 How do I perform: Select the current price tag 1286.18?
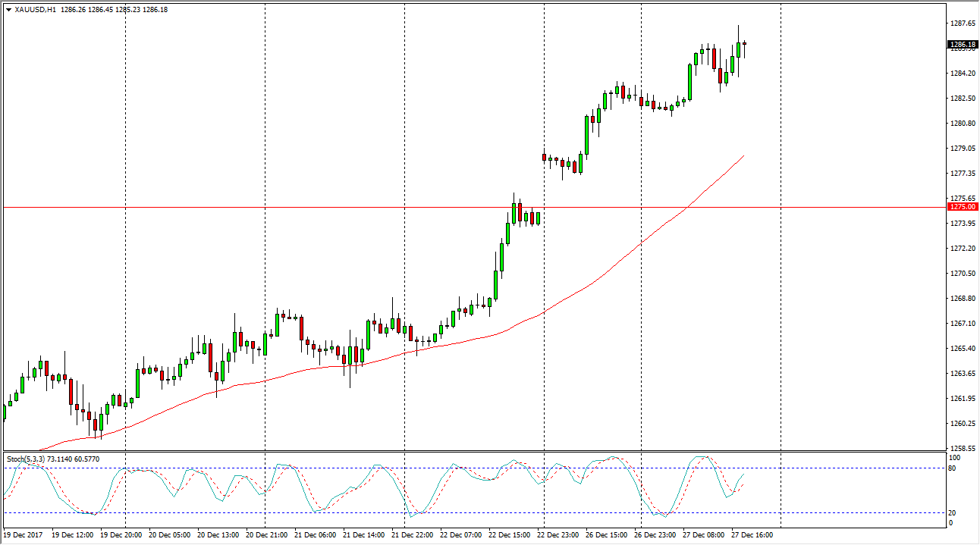point(962,45)
